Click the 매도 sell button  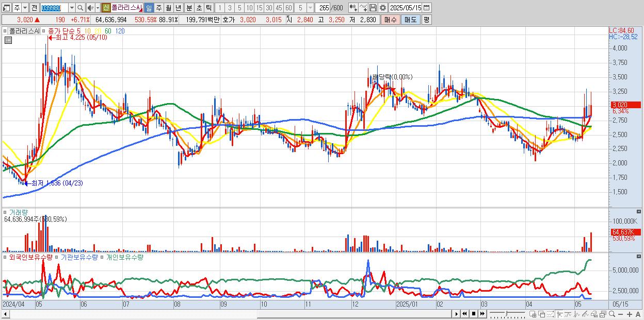tap(411, 20)
